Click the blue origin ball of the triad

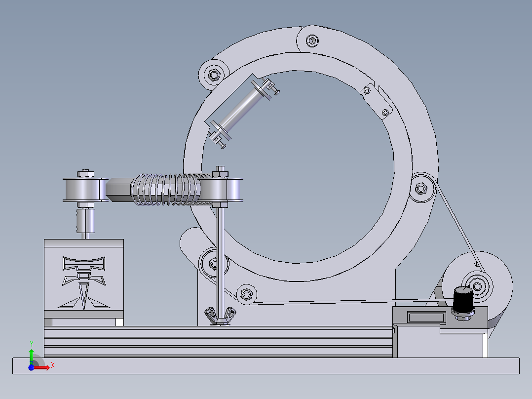click(31, 367)
